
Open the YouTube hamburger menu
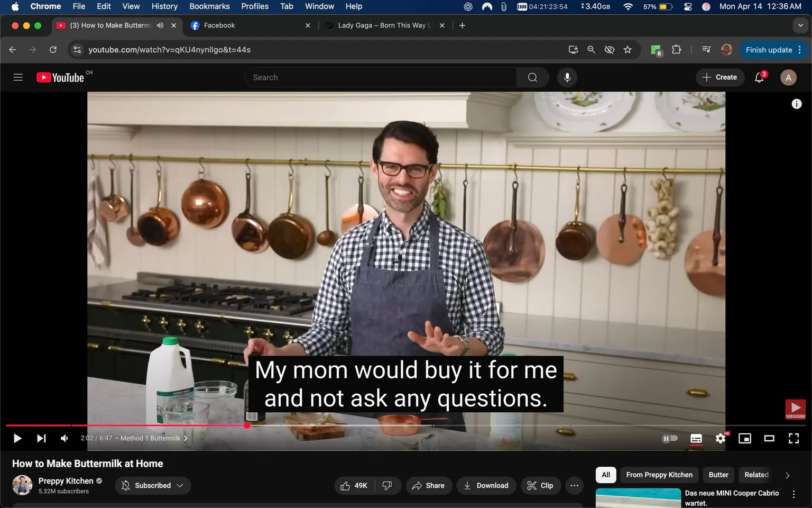point(18,77)
